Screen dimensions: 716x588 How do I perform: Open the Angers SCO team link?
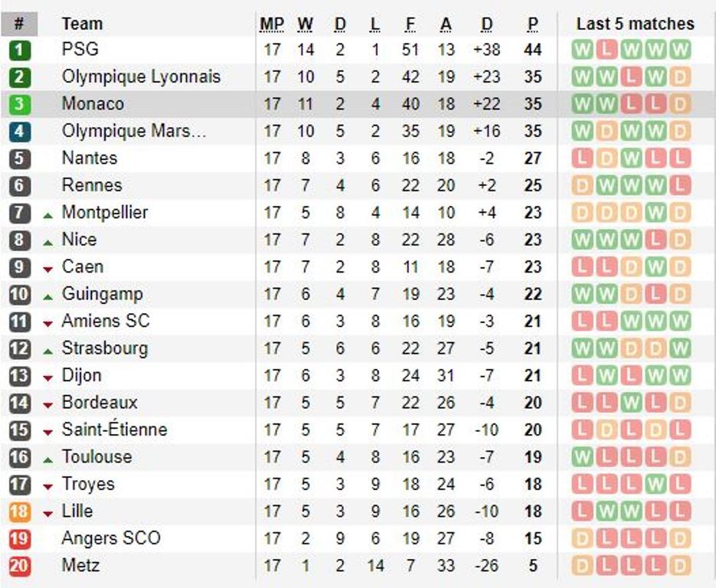[111, 538]
